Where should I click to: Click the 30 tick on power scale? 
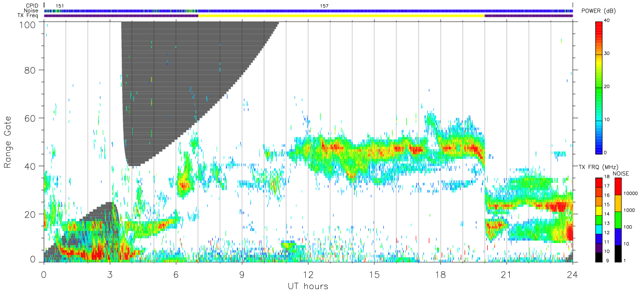[x=607, y=54]
